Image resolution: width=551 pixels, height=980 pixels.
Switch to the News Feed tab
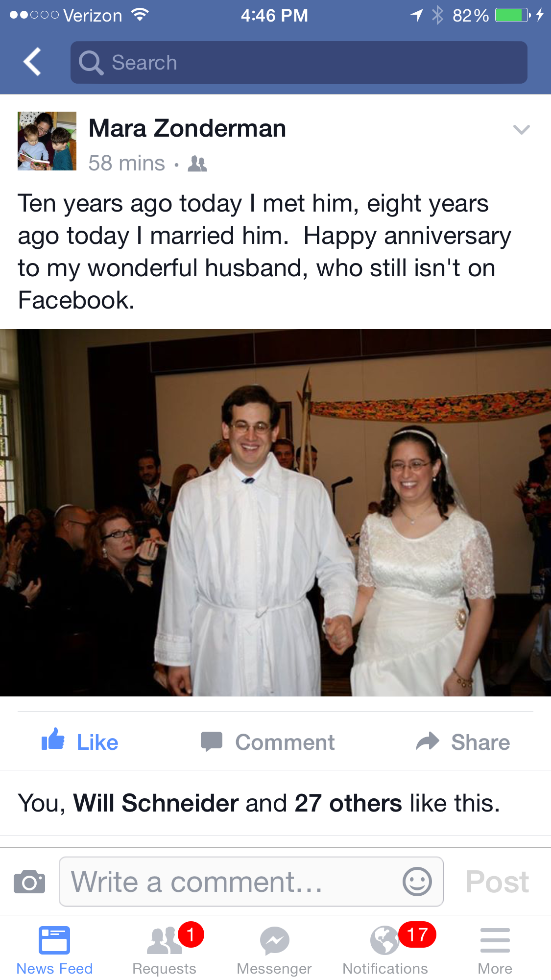(54, 950)
